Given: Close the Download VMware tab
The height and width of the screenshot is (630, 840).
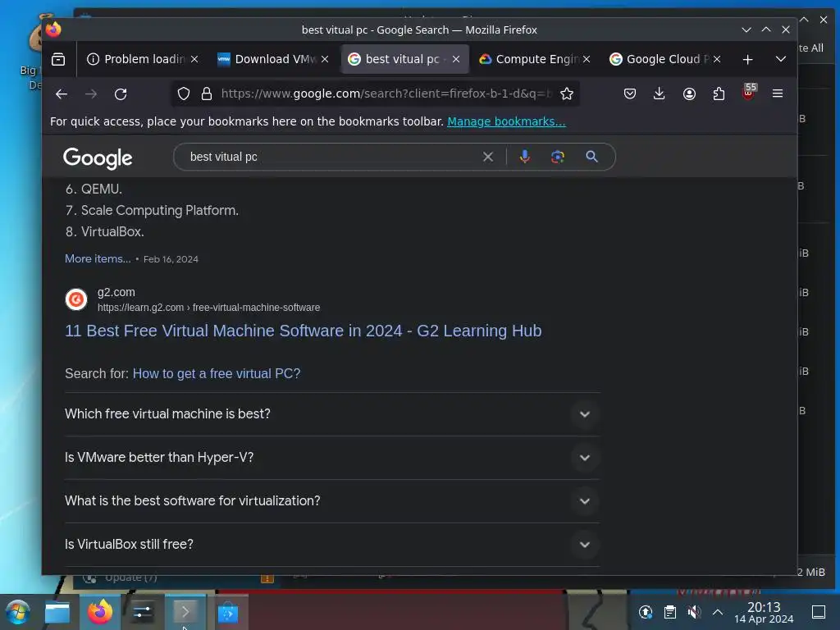Looking at the screenshot, I should pos(325,59).
